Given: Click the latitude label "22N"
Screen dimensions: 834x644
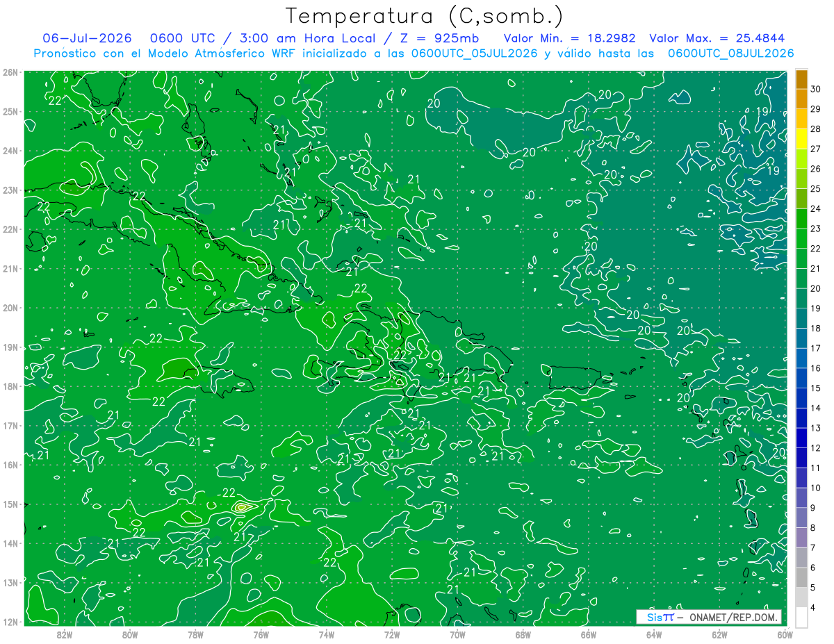Looking at the screenshot, I should pyautogui.click(x=10, y=229).
